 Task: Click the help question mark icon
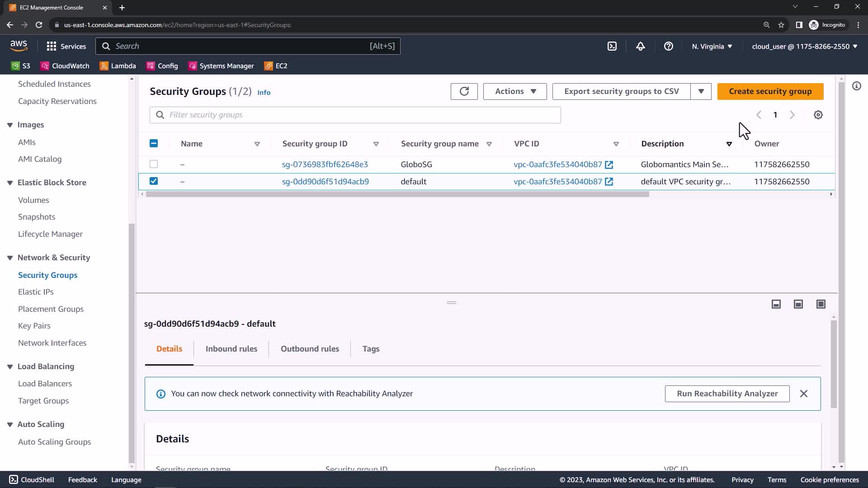coord(668,46)
